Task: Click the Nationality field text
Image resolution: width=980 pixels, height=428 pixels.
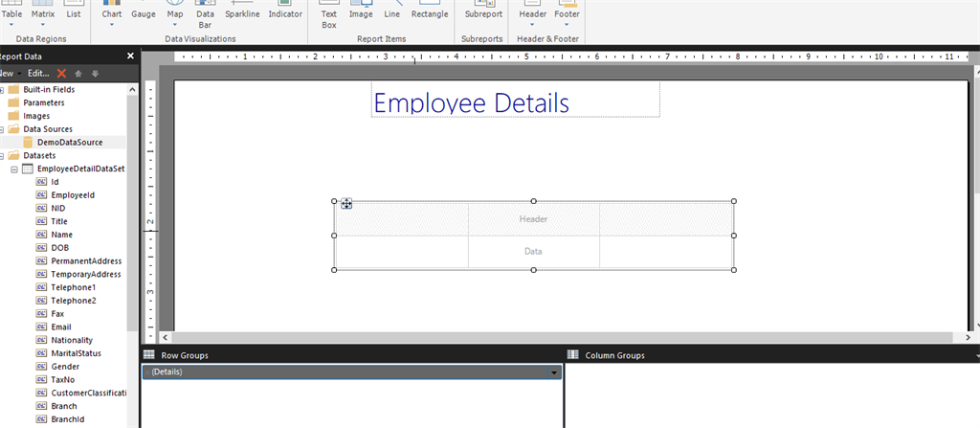Action: tap(72, 340)
